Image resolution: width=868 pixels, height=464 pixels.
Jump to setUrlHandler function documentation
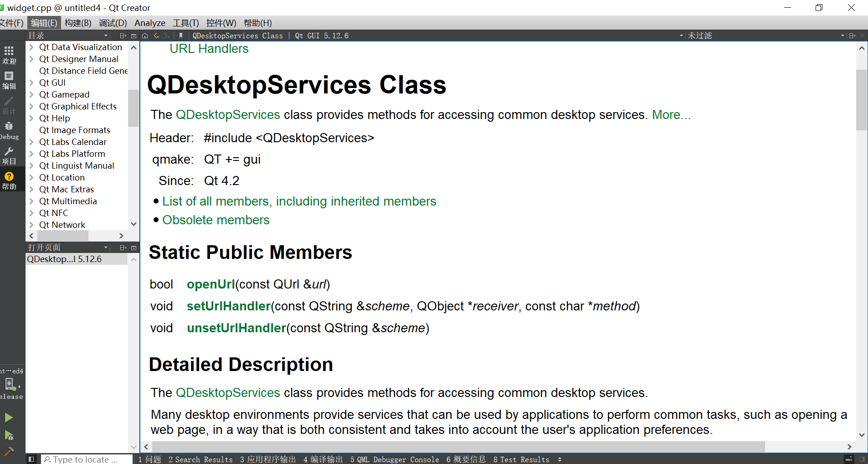coord(229,306)
